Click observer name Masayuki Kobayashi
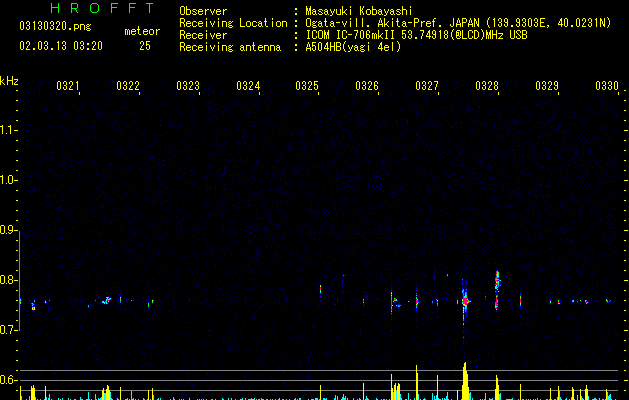This screenshot has width=629, height=400. point(359,11)
